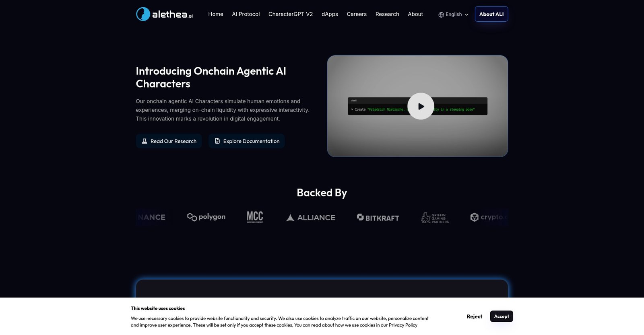This screenshot has width=644, height=335.
Task: Open the dApps navigation item
Action: [x=330, y=14]
